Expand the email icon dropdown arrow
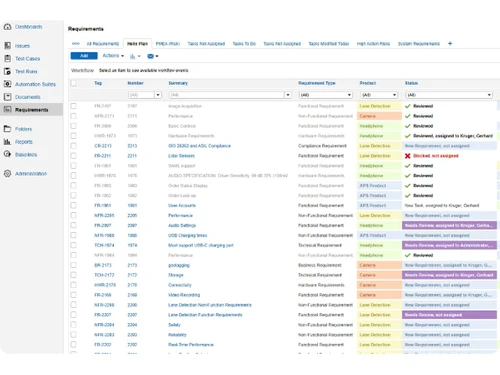The image size is (500, 375). coord(157,56)
